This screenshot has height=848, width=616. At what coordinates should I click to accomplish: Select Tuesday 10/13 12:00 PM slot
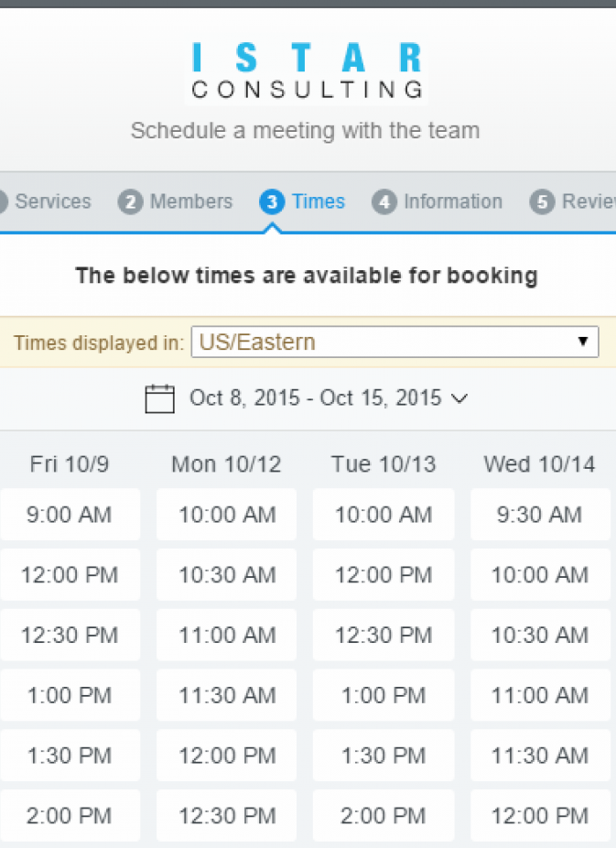click(x=384, y=574)
